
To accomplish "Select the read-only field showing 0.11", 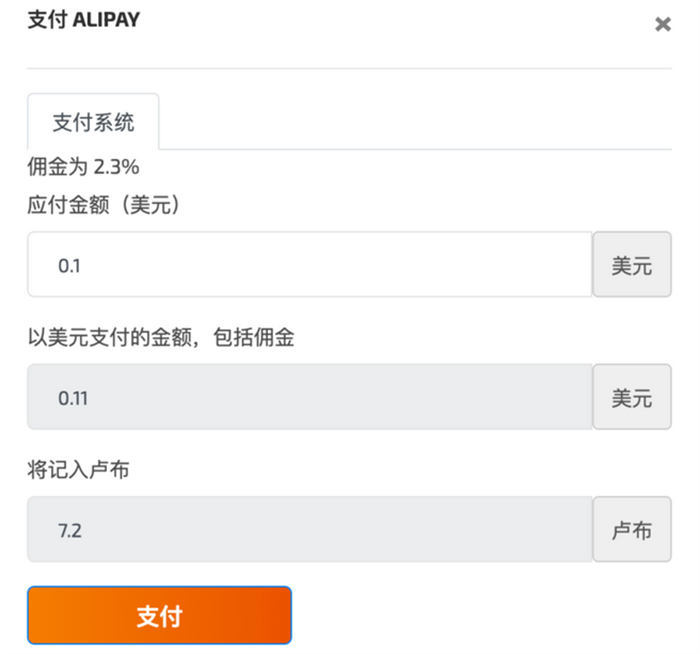I will point(310,397).
